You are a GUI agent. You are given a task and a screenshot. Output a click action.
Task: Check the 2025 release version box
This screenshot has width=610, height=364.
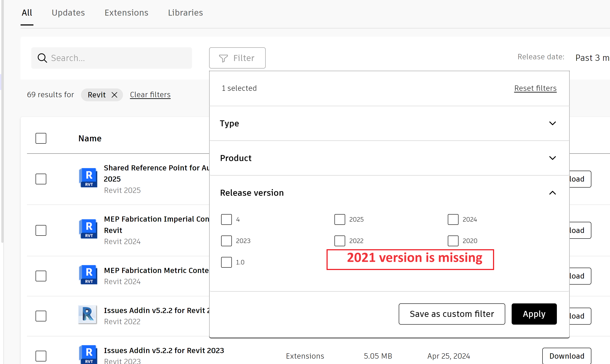340,219
